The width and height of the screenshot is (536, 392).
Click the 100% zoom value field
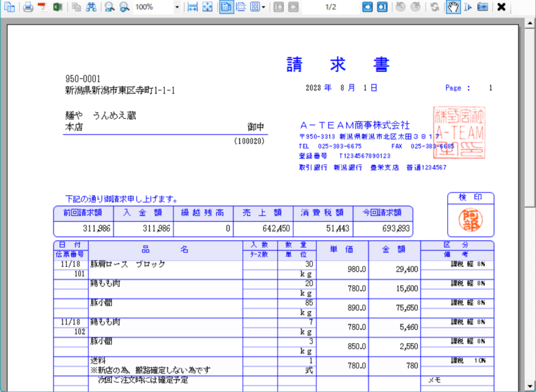153,7
